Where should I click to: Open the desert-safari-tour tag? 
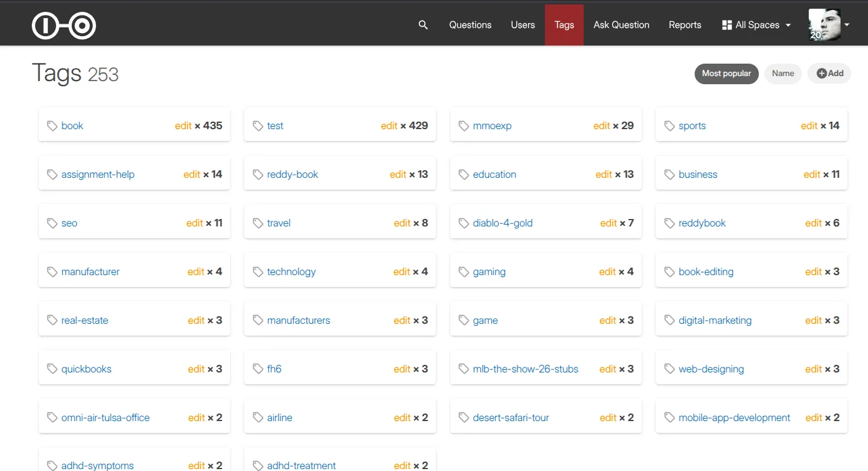click(x=511, y=418)
